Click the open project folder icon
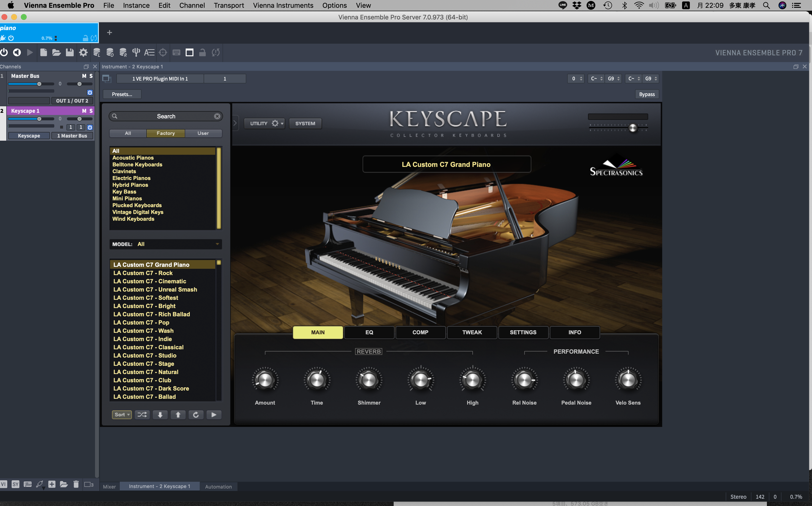The height and width of the screenshot is (506, 812). click(56, 52)
